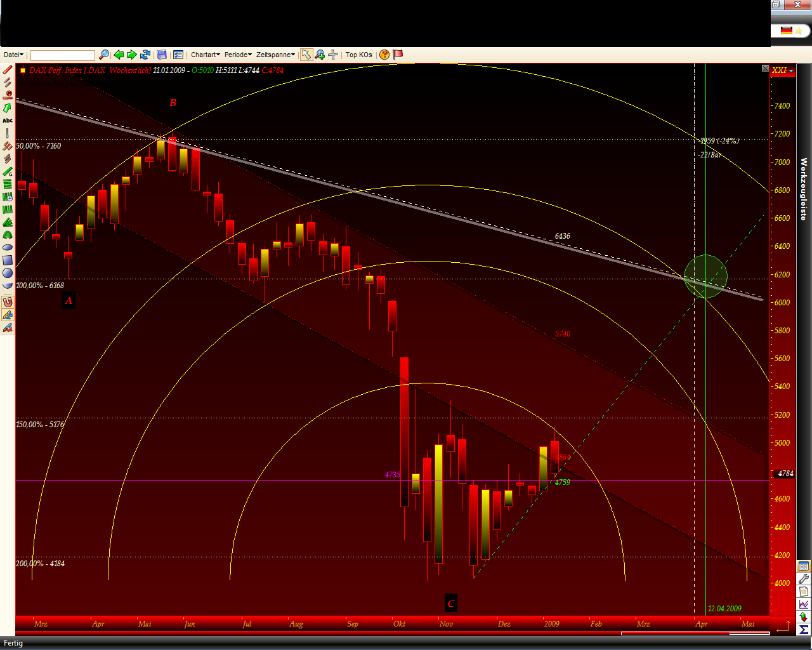Select the parallel lines drawing tool

pos(8,83)
